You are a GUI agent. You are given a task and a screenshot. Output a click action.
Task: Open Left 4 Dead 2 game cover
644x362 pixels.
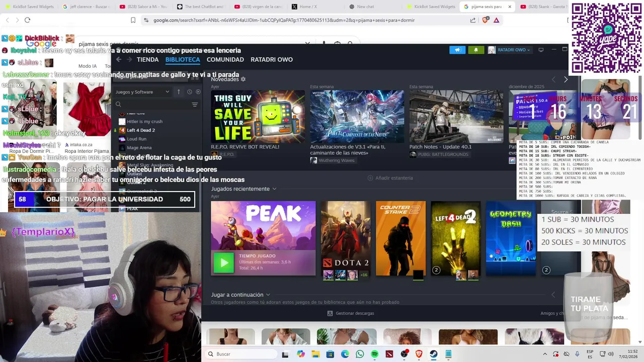(x=456, y=238)
